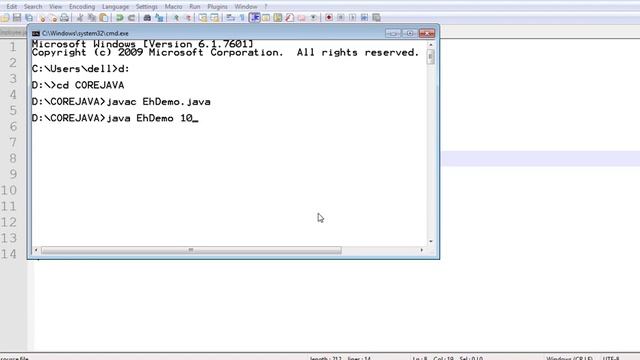The height and width of the screenshot is (360, 640).
Task: Open the Edit menu
Action: (11, 7)
